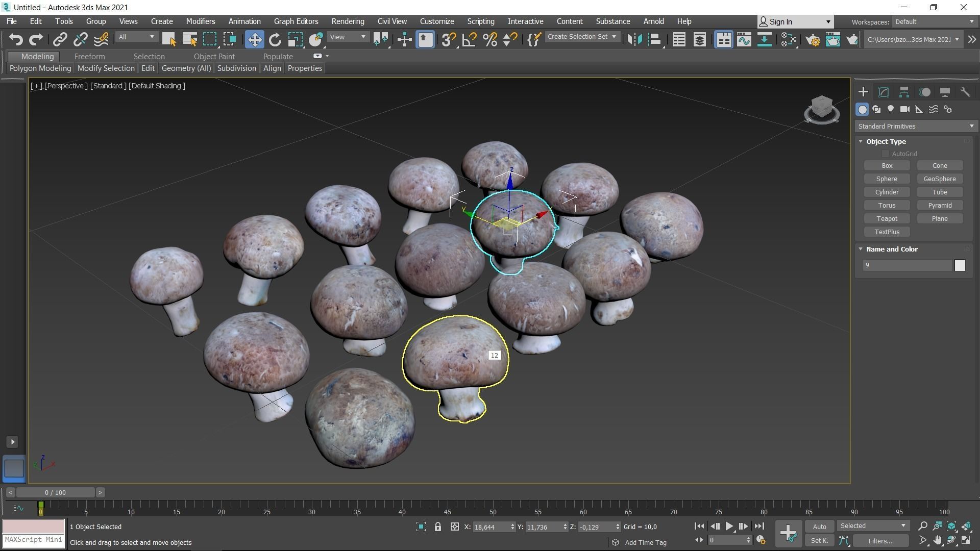
Task: Open the Hierarchy panel icon
Action: point(904,92)
